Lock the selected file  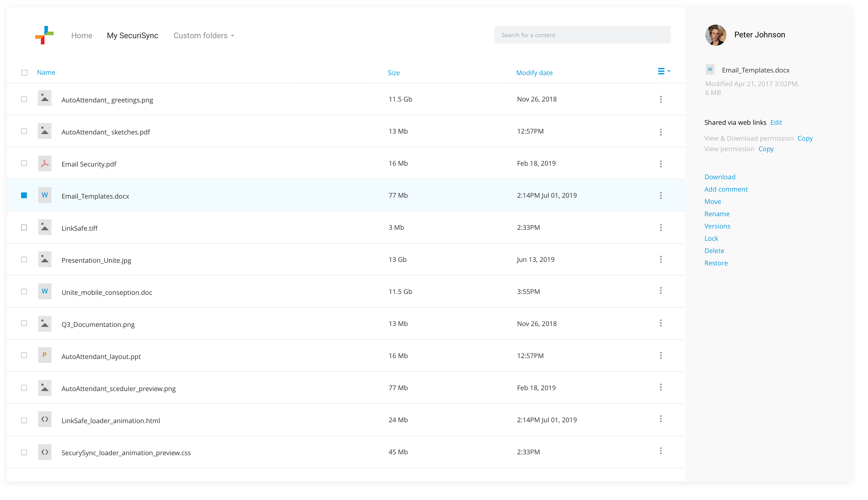click(x=711, y=239)
